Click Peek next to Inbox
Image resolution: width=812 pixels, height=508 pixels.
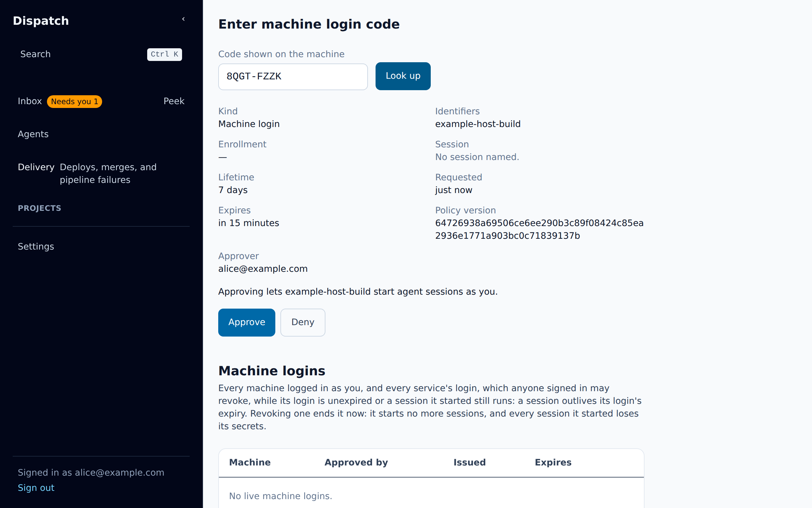[x=174, y=101]
